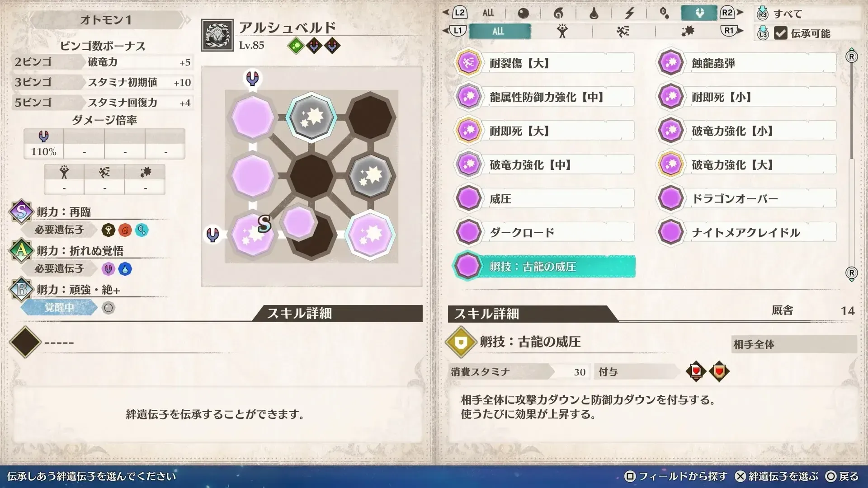Select the 孵技：古龍の威圧 gene entry

tap(545, 267)
